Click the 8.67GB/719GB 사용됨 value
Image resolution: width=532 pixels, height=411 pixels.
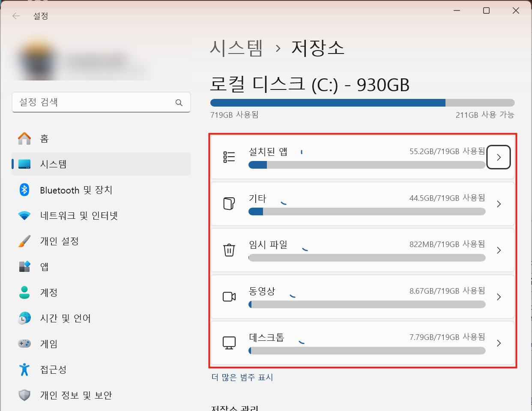coord(447,291)
